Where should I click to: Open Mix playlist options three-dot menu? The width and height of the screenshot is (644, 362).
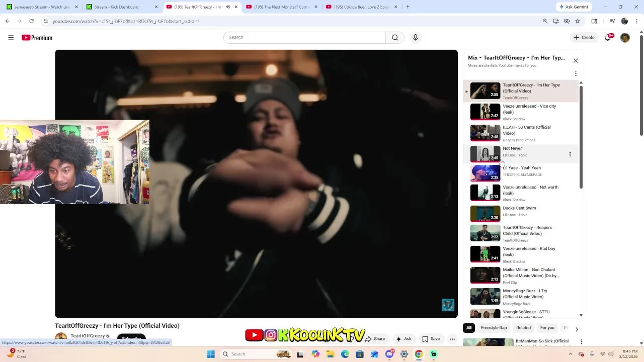tap(576, 74)
